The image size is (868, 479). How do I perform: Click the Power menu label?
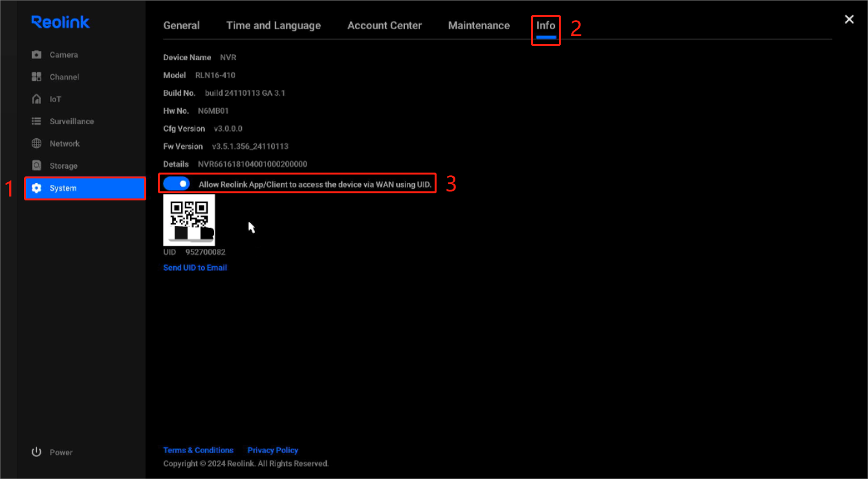(61, 452)
